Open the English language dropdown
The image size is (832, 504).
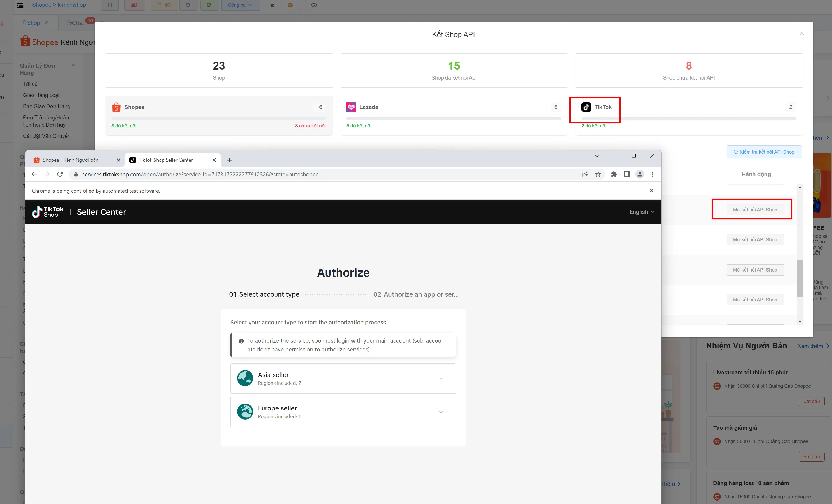pos(642,212)
